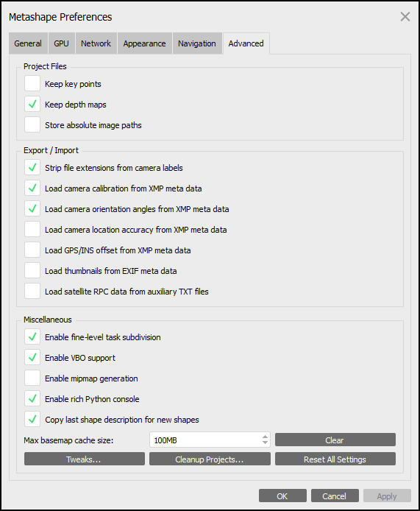Increase basemap cache size with up arrow
The height and width of the screenshot is (511, 420).
click(265, 437)
